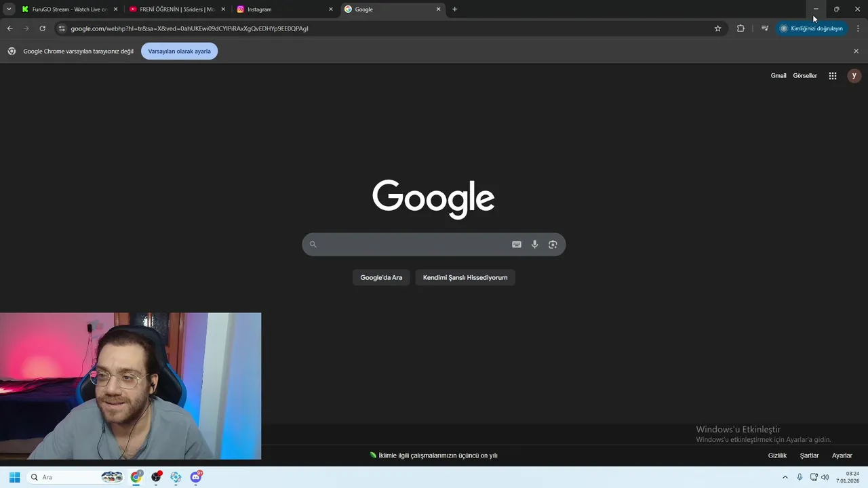Start voice search with microphone icon
868x488 pixels.
coord(534,245)
